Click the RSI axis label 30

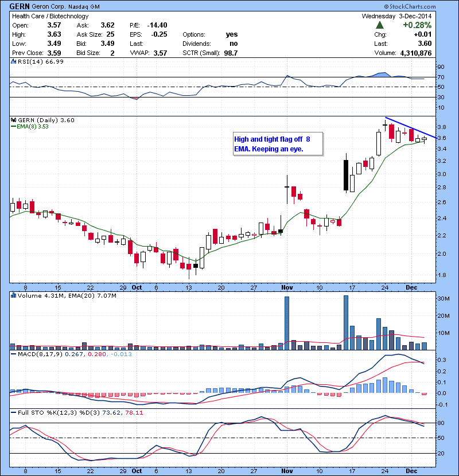[x=441, y=97]
